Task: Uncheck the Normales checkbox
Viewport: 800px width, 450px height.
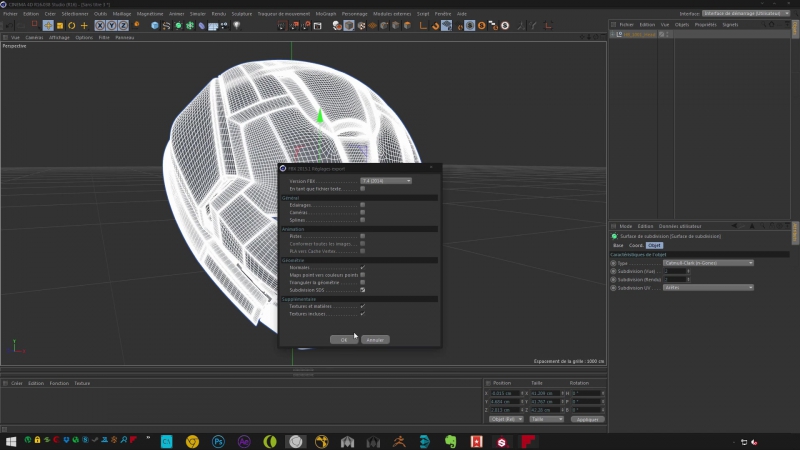Action: (x=363, y=267)
